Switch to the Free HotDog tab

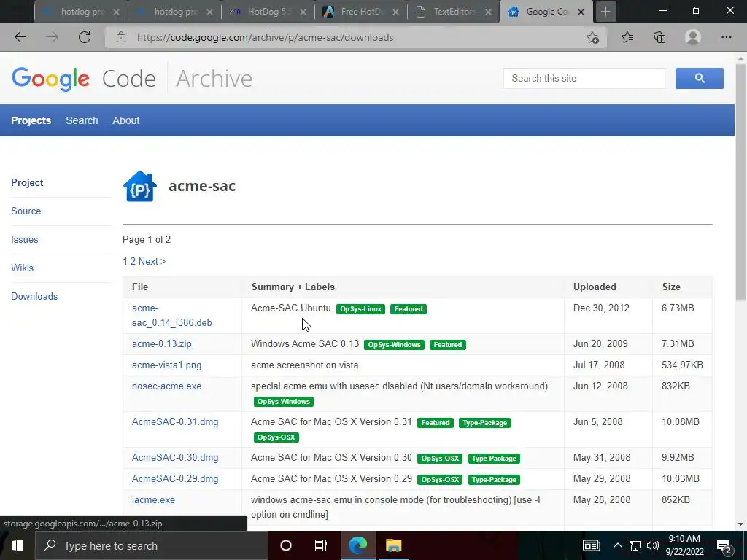coord(360,12)
